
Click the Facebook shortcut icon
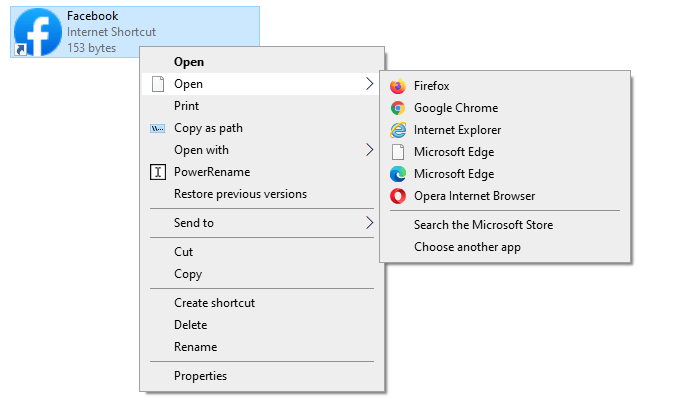(x=38, y=32)
